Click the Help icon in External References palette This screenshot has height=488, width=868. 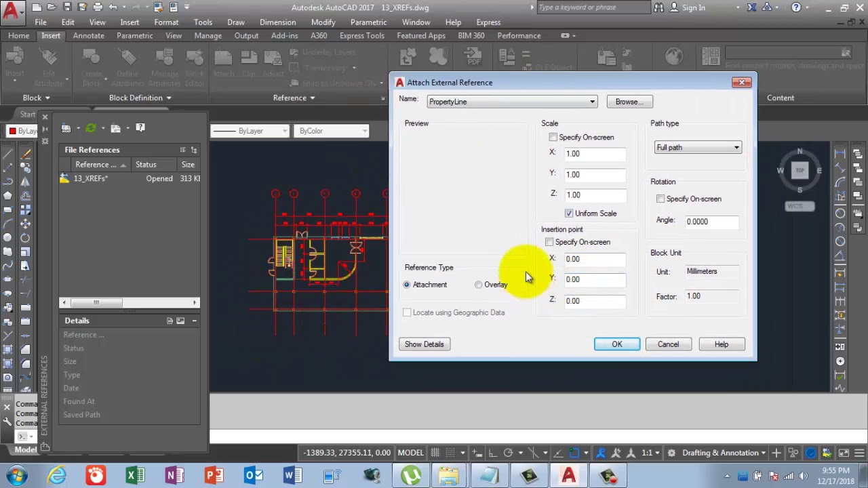pyautogui.click(x=140, y=127)
